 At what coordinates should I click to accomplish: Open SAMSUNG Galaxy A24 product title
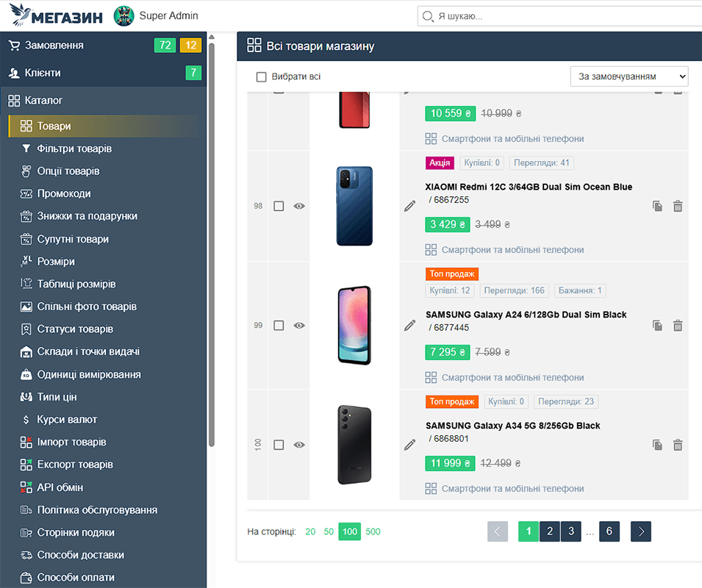[526, 315]
